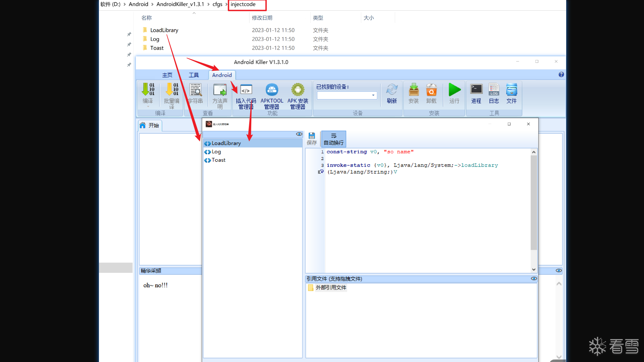Toggle 自动换行 word wrap button
The width and height of the screenshot is (644, 362).
[x=333, y=138]
